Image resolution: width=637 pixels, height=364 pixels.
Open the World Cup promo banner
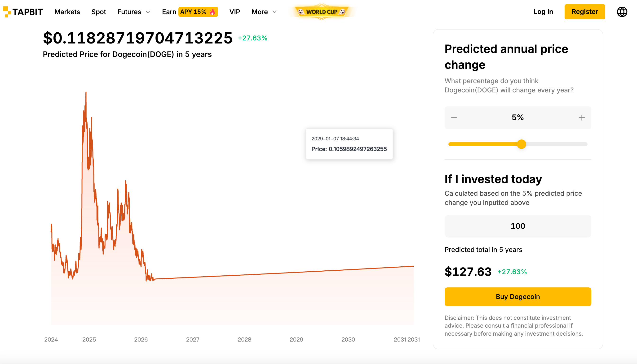pos(322,12)
